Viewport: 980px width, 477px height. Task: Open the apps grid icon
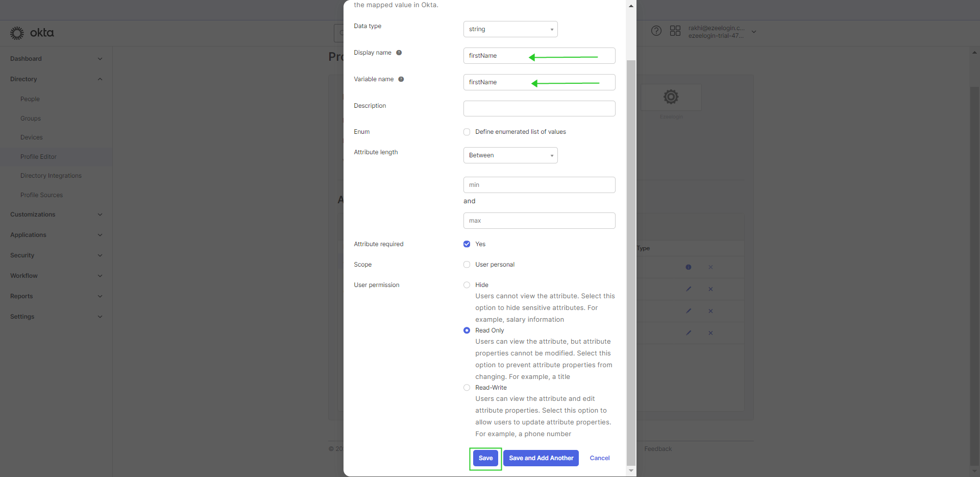pos(675,31)
